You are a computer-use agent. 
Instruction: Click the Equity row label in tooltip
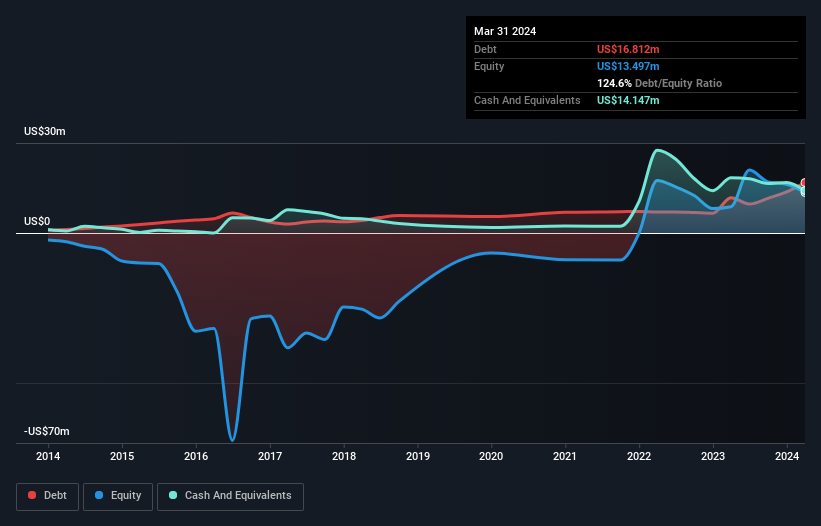[x=489, y=66]
